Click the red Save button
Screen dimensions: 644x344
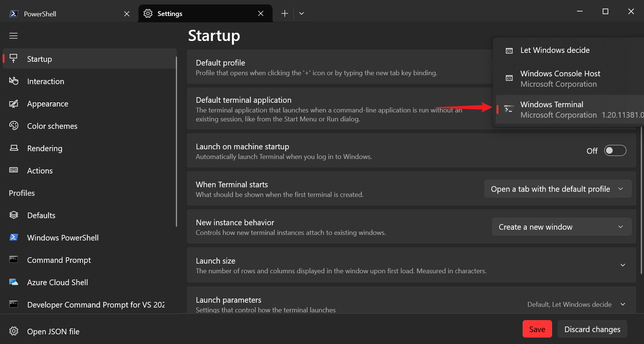click(x=537, y=329)
